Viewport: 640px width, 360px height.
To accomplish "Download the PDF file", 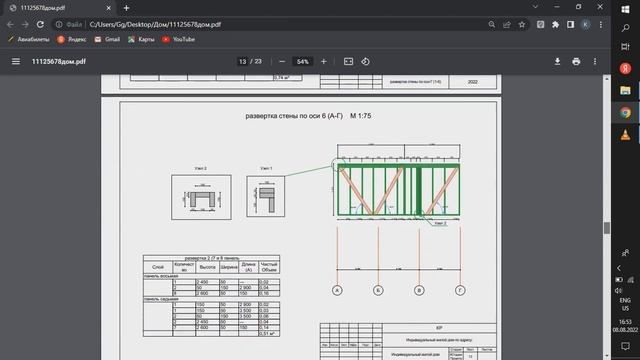I will pyautogui.click(x=557, y=62).
